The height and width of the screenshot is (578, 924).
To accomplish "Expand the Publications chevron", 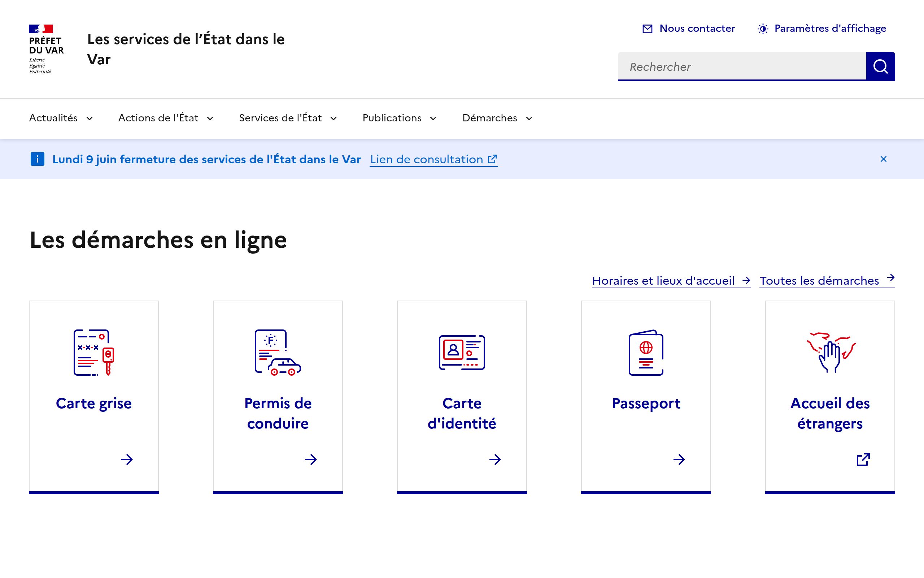I will pyautogui.click(x=433, y=118).
